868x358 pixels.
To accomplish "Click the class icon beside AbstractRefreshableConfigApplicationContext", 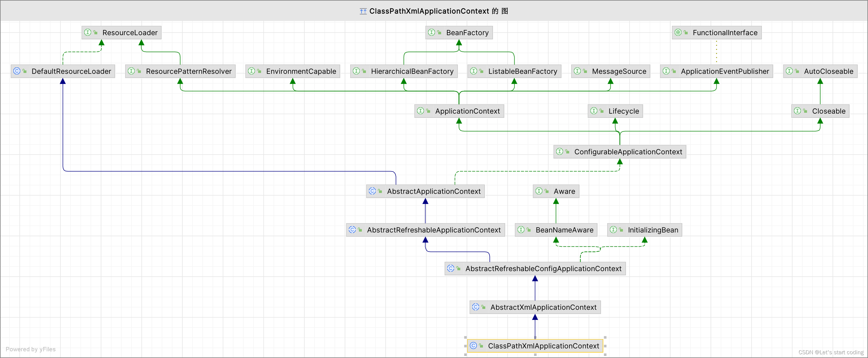I will coord(451,269).
